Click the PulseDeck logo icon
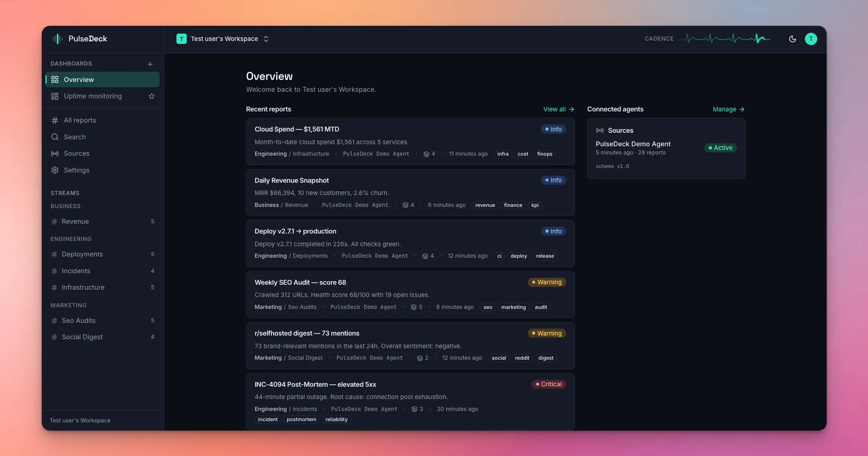The height and width of the screenshot is (456, 868). pyautogui.click(x=57, y=39)
